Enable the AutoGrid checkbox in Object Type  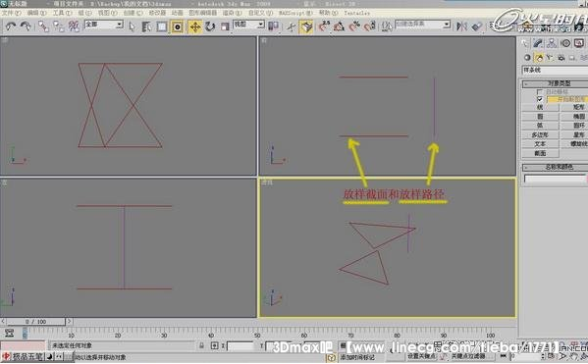[x=539, y=92]
